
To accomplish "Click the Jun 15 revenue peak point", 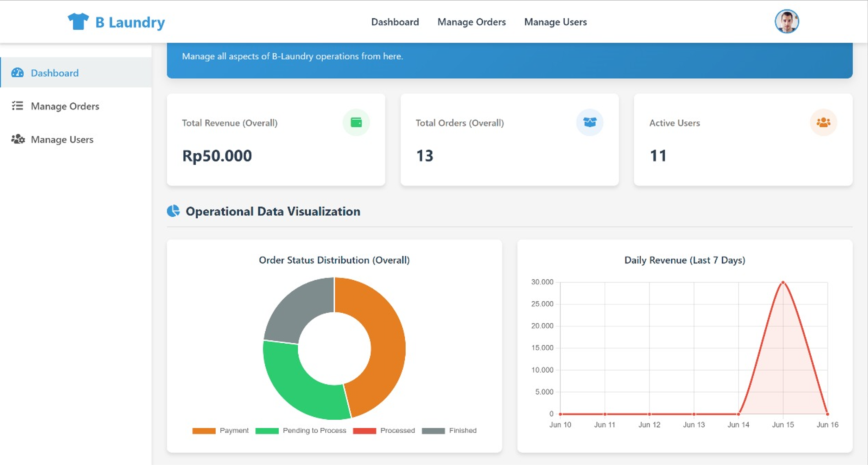I will tap(783, 282).
